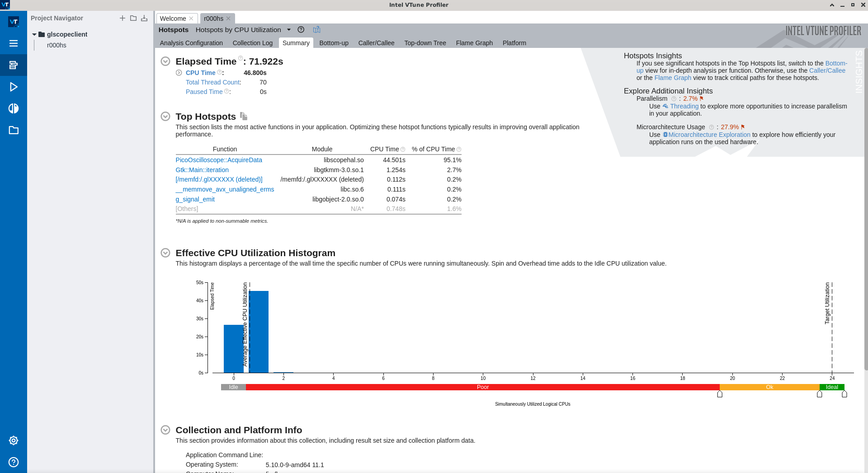The height and width of the screenshot is (473, 868).
Task: Collapse the glscopeclient project tree
Action: click(34, 34)
